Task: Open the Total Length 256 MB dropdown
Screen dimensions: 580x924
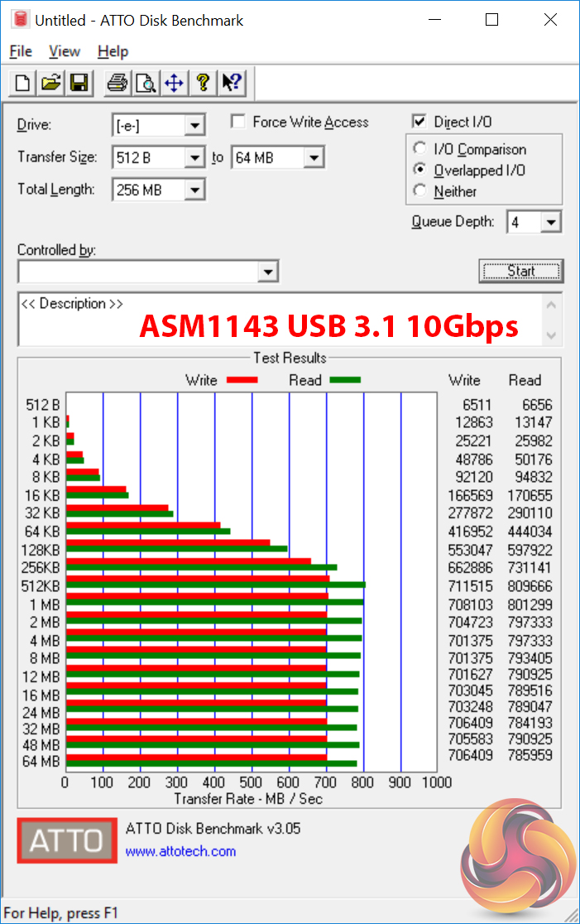Action: click(x=194, y=190)
